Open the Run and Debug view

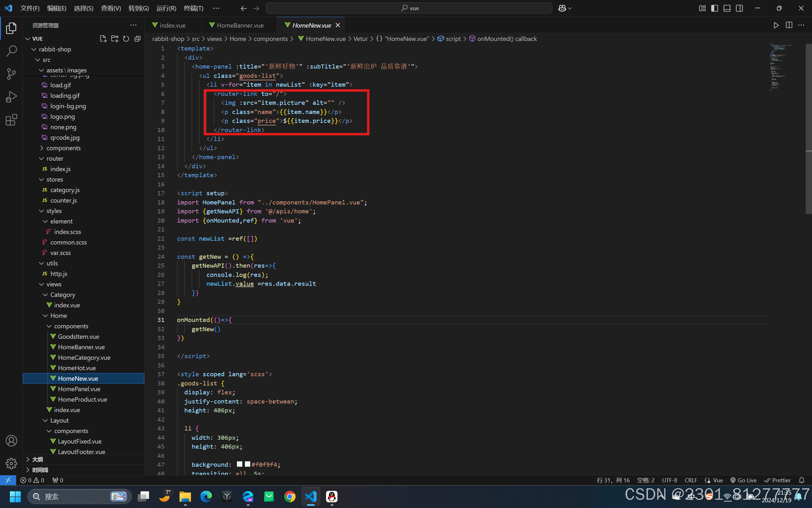(x=11, y=97)
